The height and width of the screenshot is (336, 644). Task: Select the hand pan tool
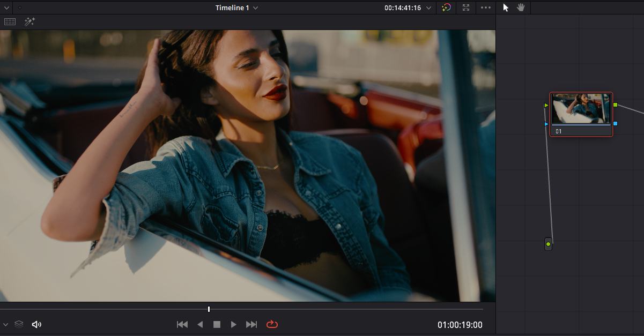click(521, 8)
